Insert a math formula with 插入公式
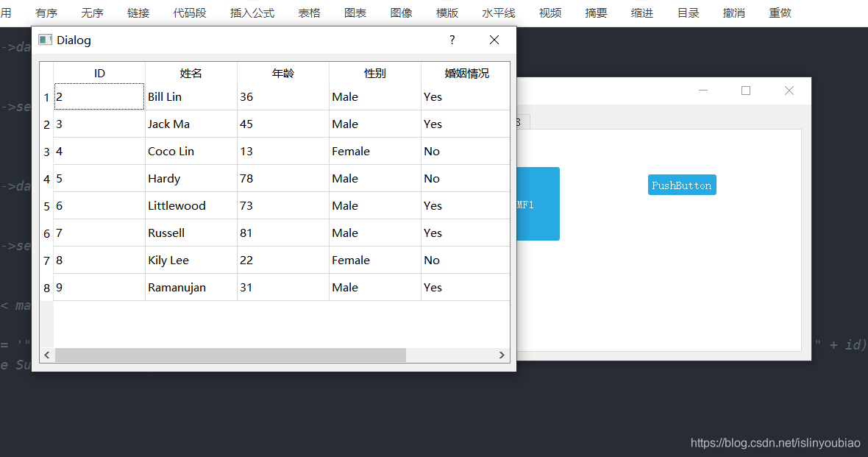The width and height of the screenshot is (868, 457). point(252,13)
